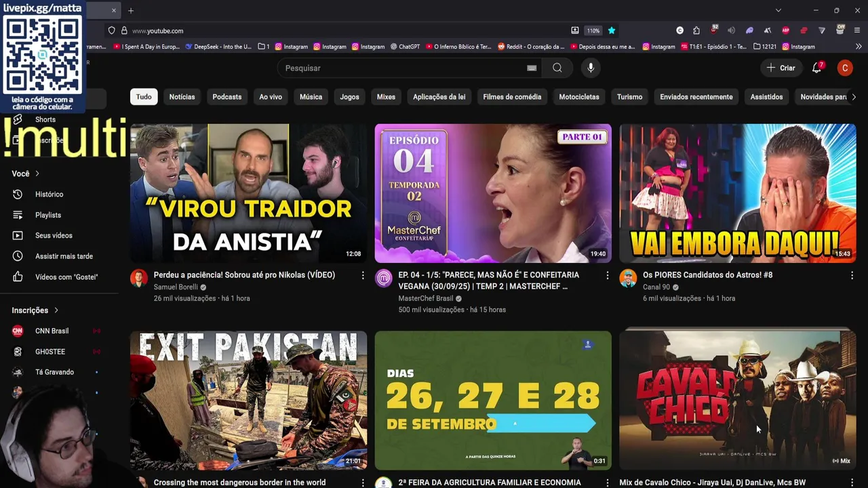Click the MasterChef Brasil channel avatar
The height and width of the screenshot is (488, 868).
click(384, 279)
